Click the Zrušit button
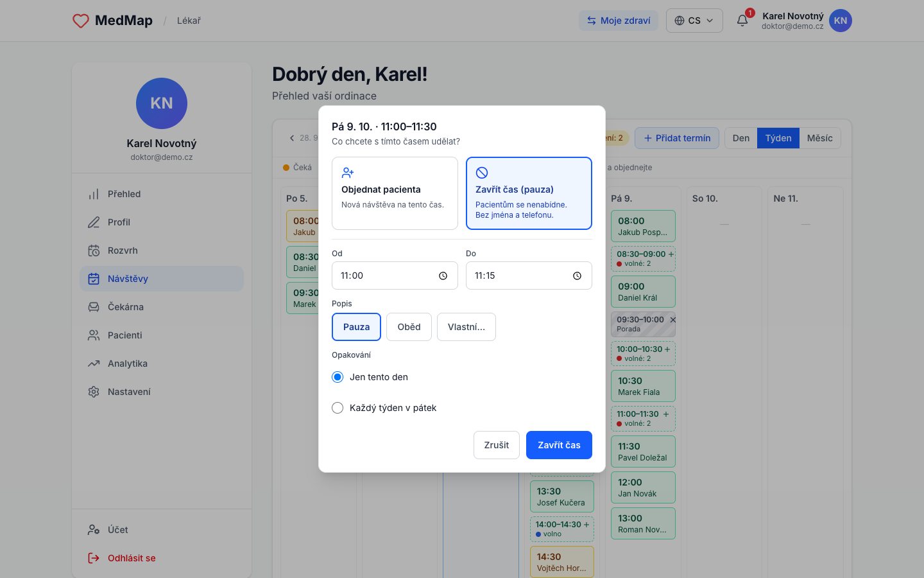The image size is (924, 578). pos(497,445)
